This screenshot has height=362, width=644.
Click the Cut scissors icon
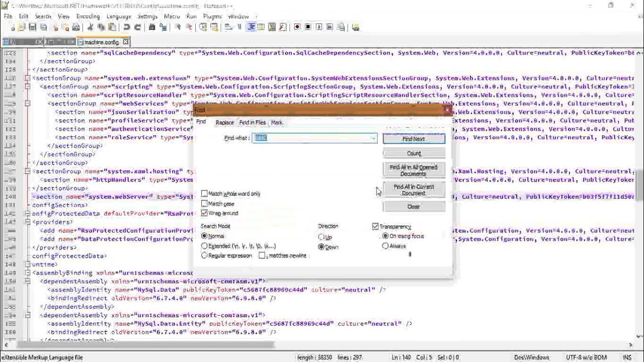(91, 28)
